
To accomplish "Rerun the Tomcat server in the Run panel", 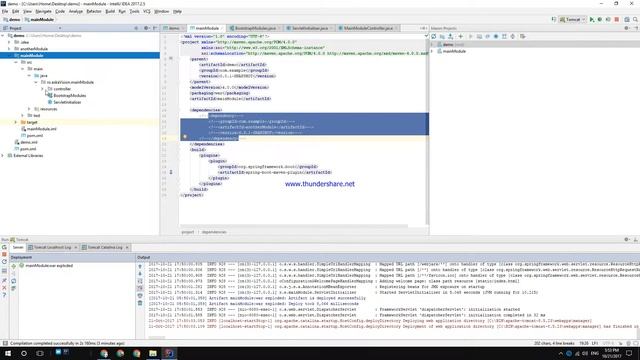I will (x=4, y=247).
